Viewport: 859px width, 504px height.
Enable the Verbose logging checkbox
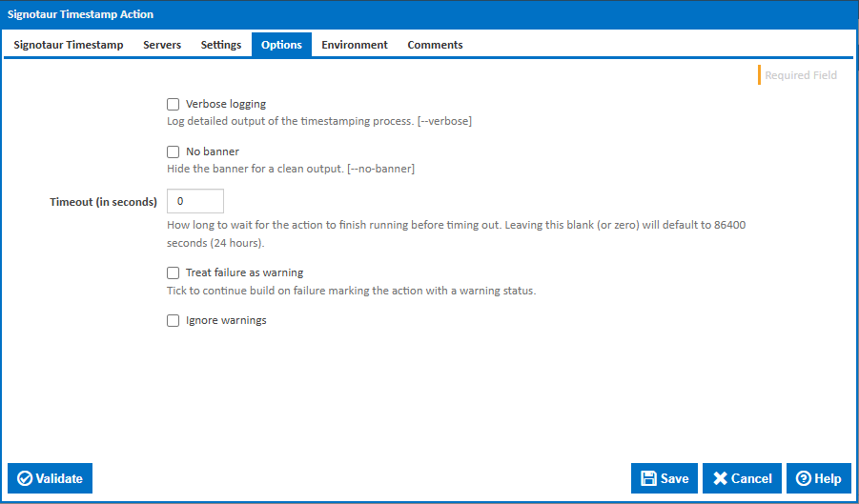174,105
